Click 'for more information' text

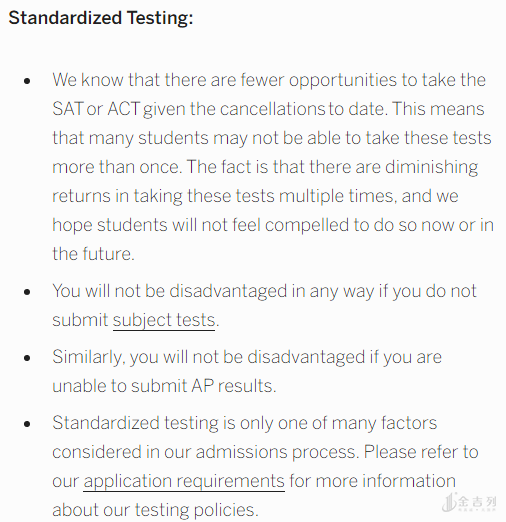point(372,481)
